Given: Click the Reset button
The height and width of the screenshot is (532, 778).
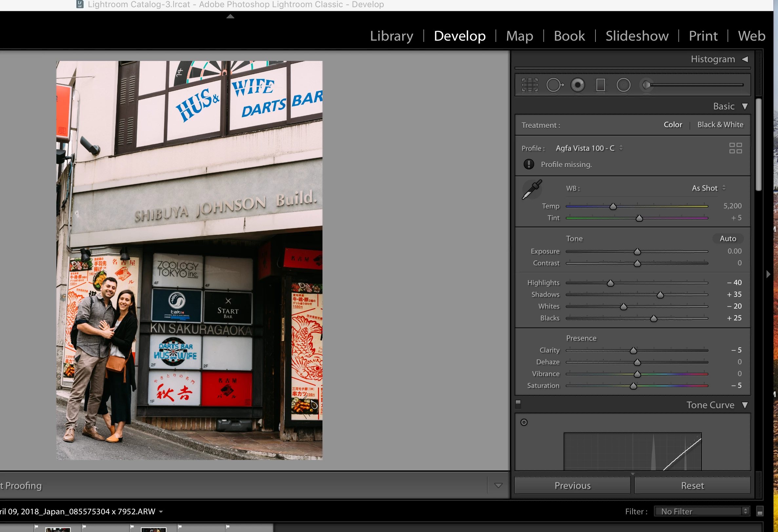Looking at the screenshot, I should pos(692,485).
